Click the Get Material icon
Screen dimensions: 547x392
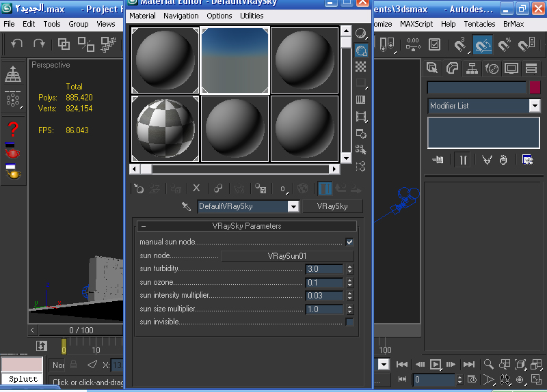tap(139, 188)
